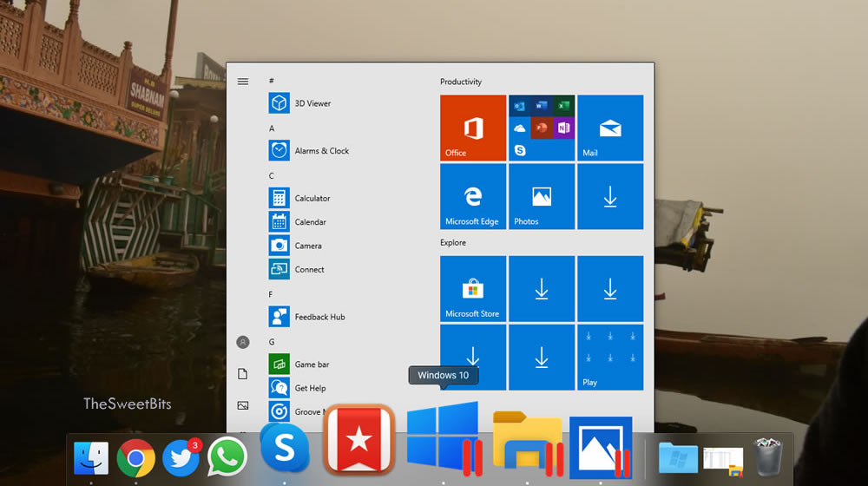The image size is (868, 486).
Task: Launch Google Chrome from the dock
Action: (135, 458)
